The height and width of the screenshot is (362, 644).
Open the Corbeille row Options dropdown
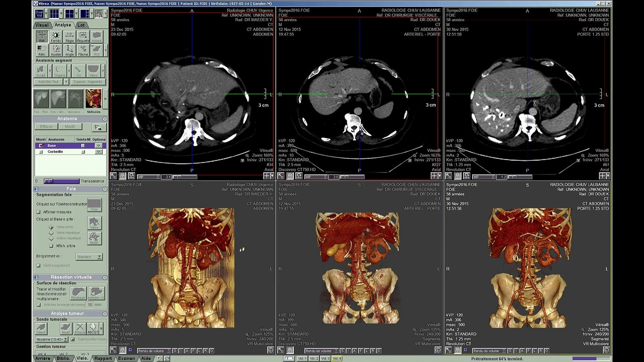tap(99, 152)
